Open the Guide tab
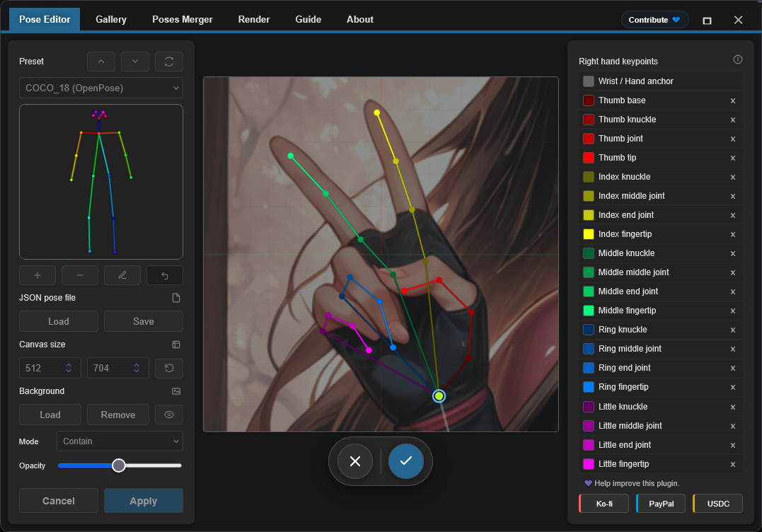 [308, 19]
